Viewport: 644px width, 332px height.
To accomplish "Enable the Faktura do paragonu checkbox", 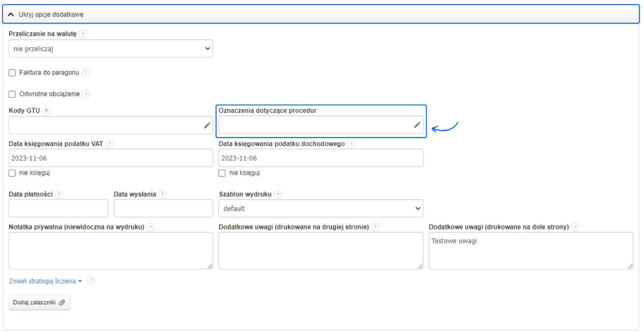I will pos(12,73).
